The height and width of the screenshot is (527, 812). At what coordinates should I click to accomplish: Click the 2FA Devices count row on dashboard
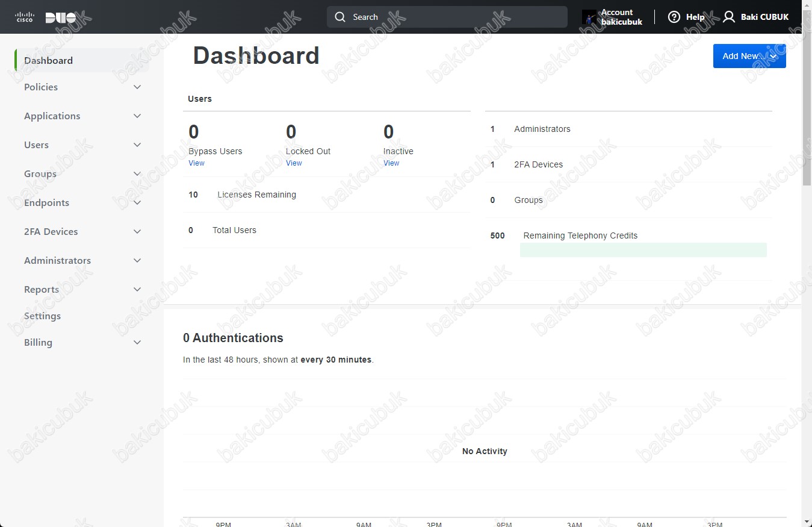click(x=628, y=164)
